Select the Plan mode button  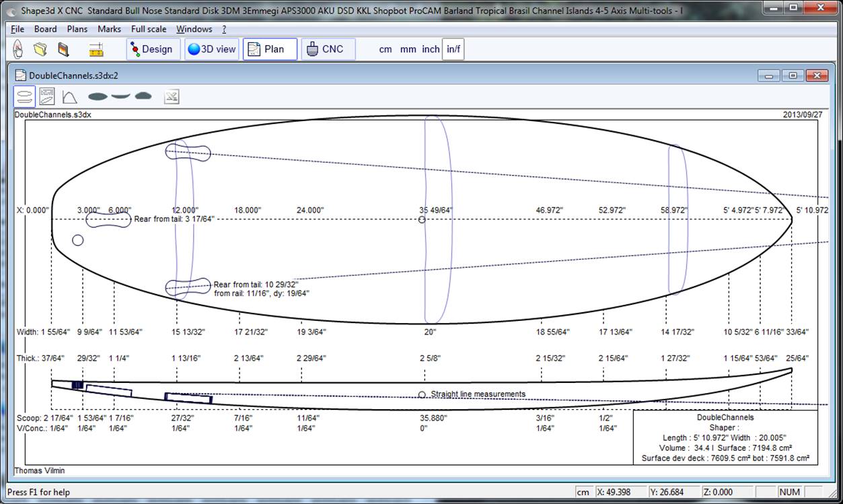pos(269,49)
